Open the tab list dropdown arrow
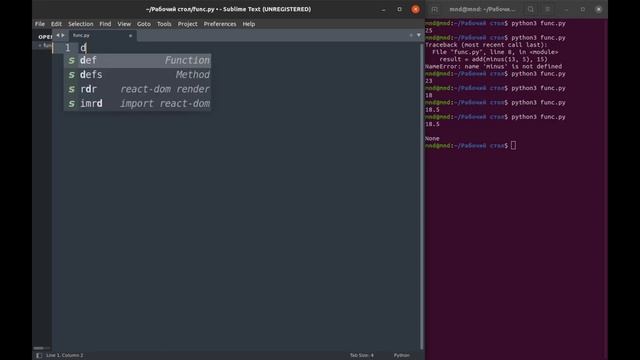Viewport: 640px width, 360px height. pos(418,36)
